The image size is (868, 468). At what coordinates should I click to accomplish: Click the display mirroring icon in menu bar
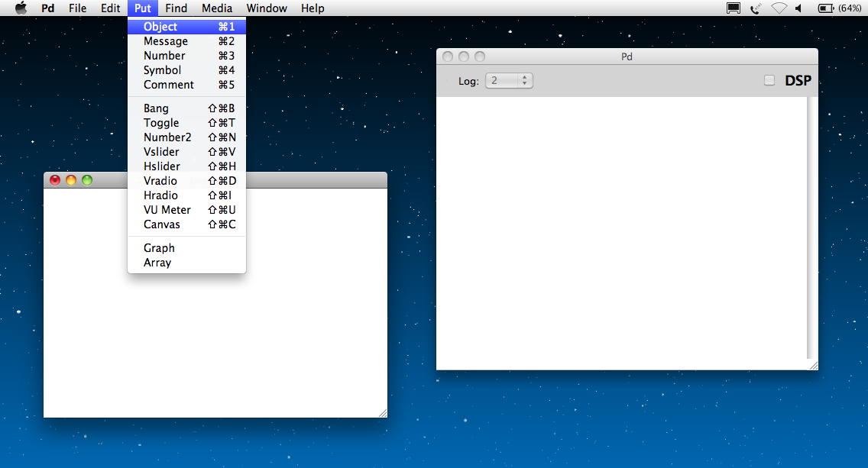tap(734, 8)
